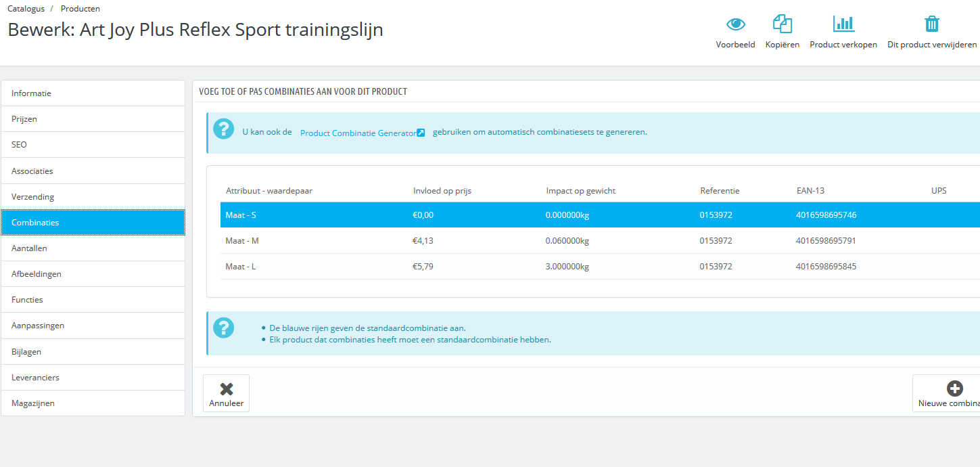Open the Verzending tab
Screen dimensions: 980x467
93,197
